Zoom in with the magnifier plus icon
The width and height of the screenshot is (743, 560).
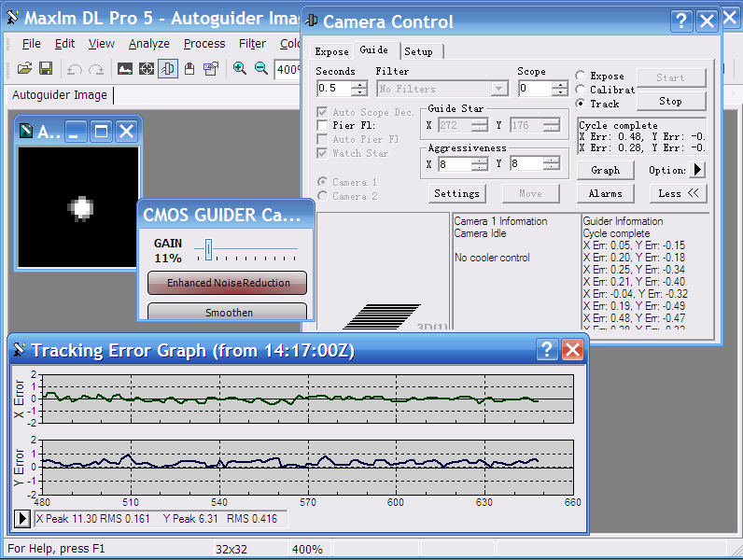[x=239, y=69]
